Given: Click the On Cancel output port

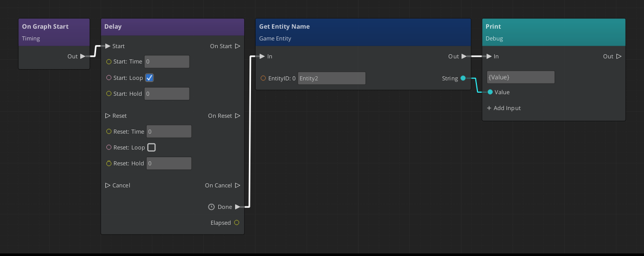Looking at the screenshot, I should tap(238, 185).
